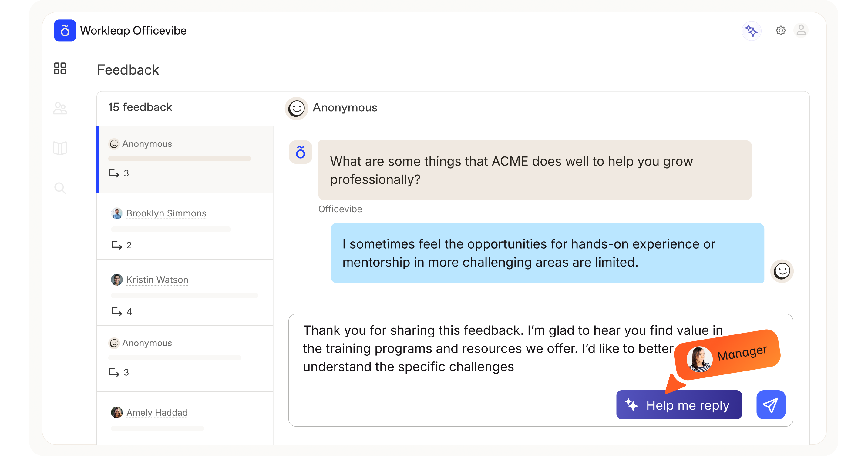Click Kristin Watson's 4 replies icon

(x=117, y=311)
